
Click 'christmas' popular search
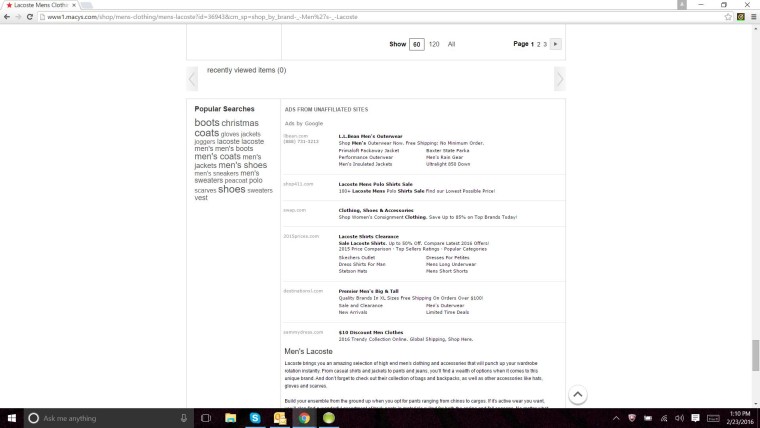240,123
